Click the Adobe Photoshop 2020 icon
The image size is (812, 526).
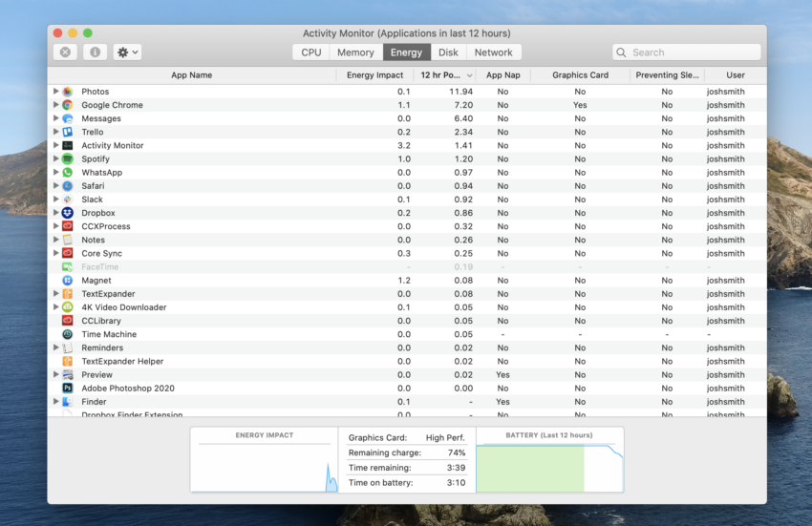(x=67, y=388)
